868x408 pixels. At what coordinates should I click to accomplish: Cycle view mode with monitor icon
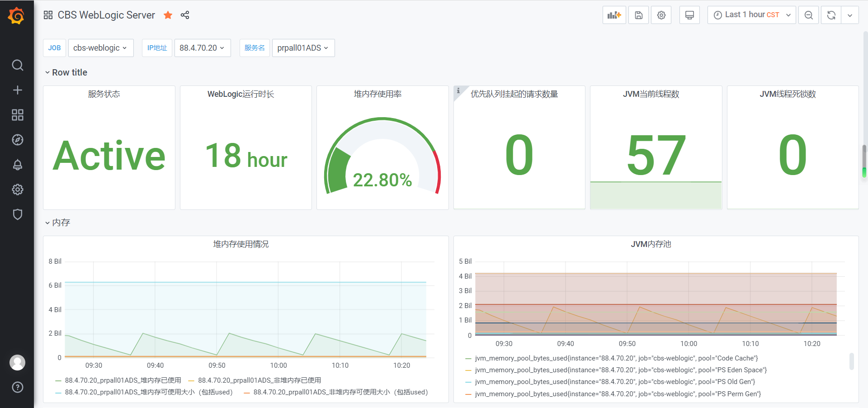point(689,15)
